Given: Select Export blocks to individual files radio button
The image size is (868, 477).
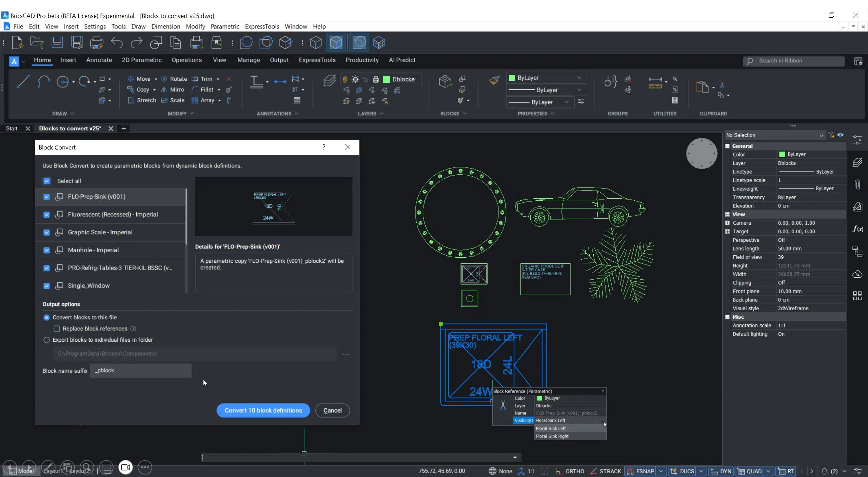Looking at the screenshot, I should 46,340.
